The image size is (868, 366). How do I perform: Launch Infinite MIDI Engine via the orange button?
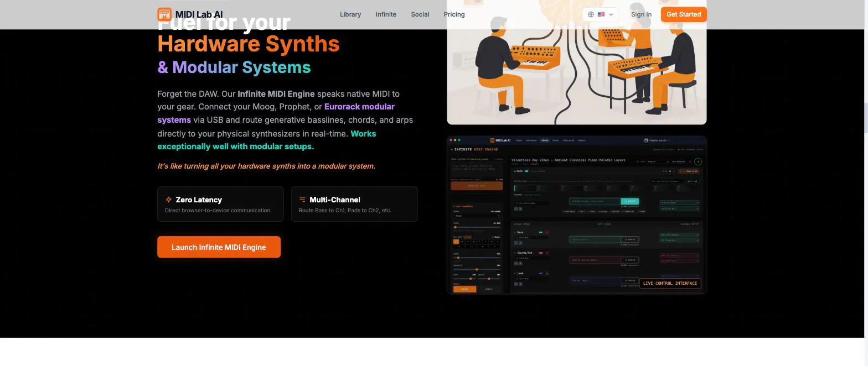[219, 247]
